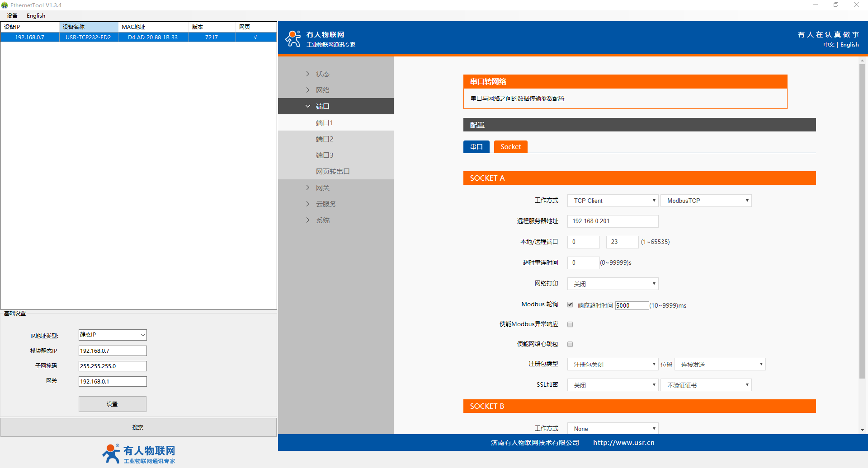Viewport: 868px width, 468px height.
Task: Expand the 云服务 section chevron
Action: tap(308, 204)
